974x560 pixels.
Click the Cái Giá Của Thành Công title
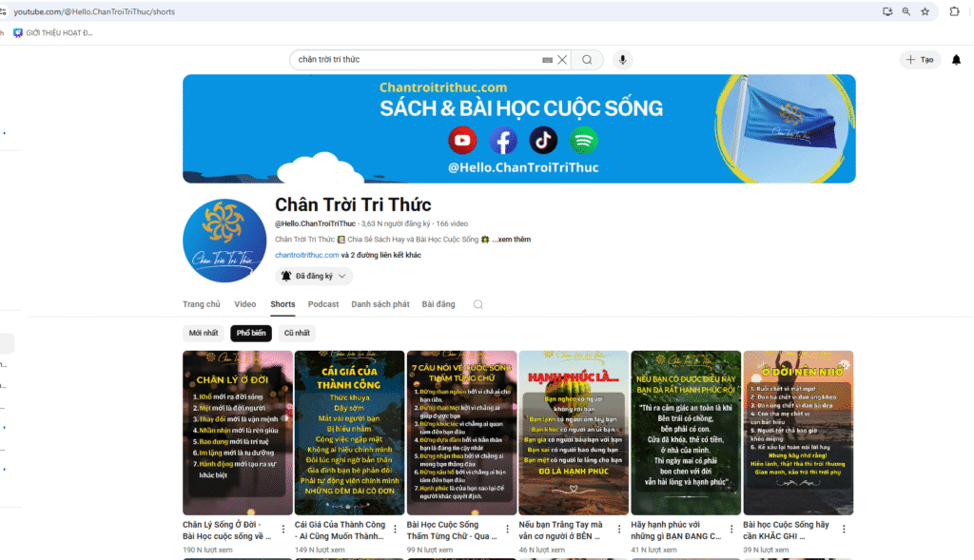click(x=340, y=531)
